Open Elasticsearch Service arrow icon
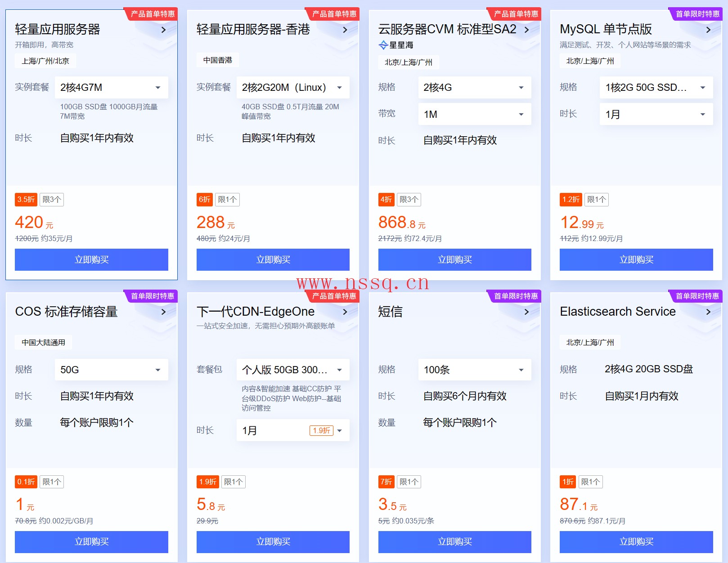728x563 pixels. (x=708, y=312)
